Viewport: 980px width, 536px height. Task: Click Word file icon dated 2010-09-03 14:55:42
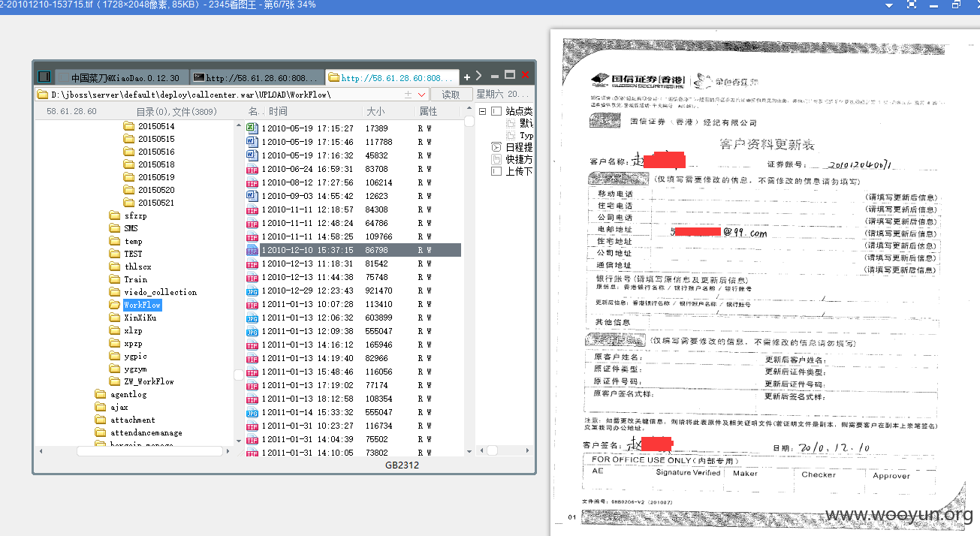point(252,196)
